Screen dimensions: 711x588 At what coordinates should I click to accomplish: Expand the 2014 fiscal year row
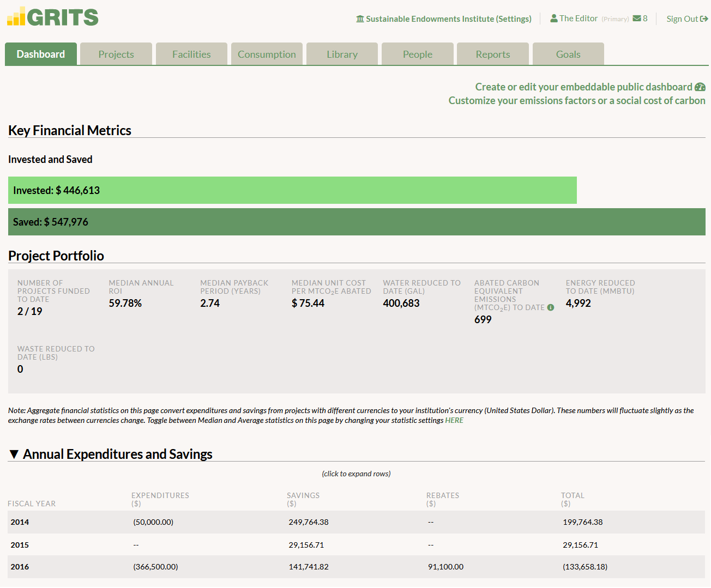click(356, 522)
